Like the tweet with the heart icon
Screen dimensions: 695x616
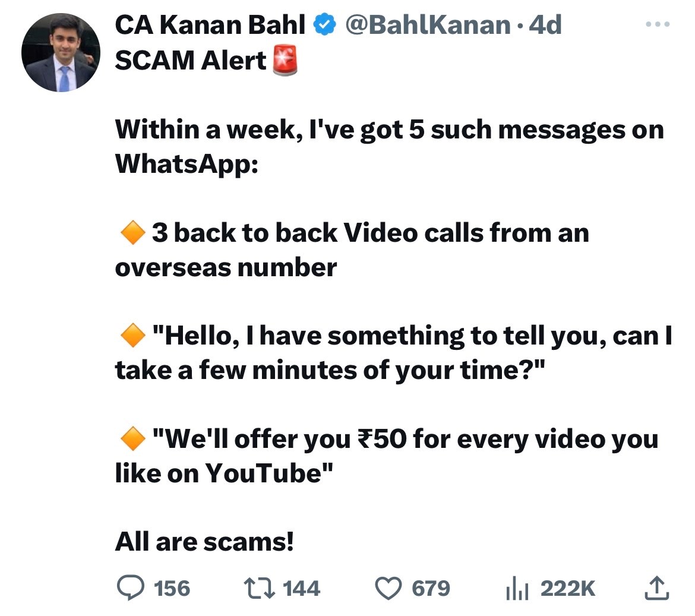[388, 588]
